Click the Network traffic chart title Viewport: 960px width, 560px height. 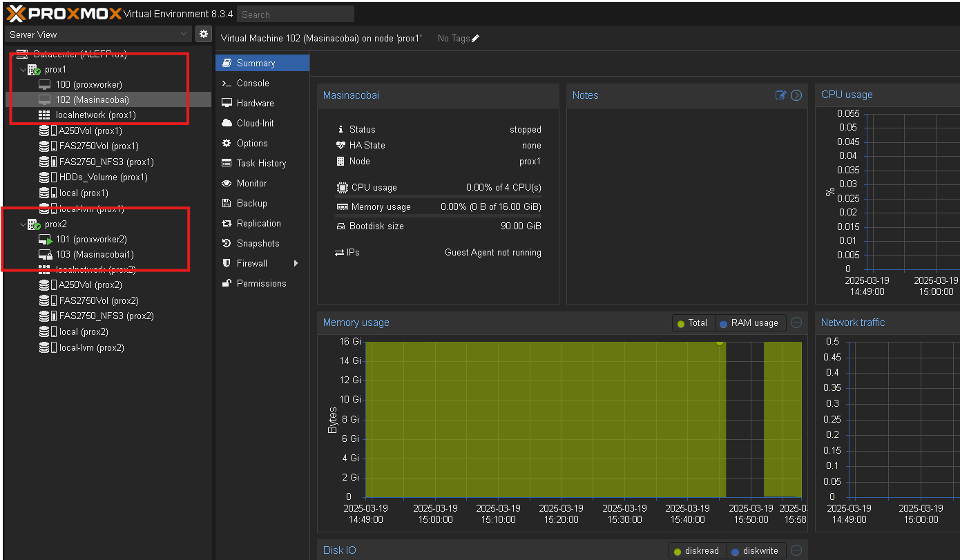(853, 322)
